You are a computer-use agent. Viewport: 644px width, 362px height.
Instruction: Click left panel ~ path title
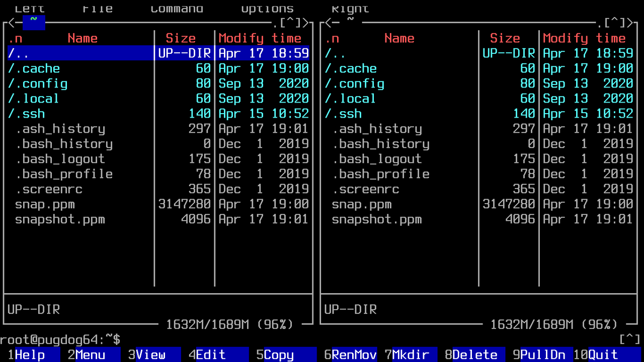(34, 23)
